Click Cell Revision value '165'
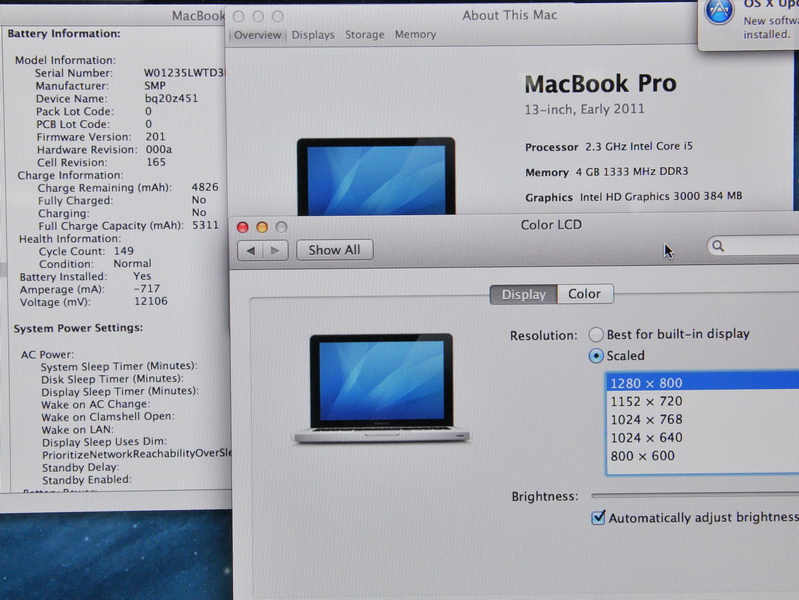 click(x=156, y=162)
